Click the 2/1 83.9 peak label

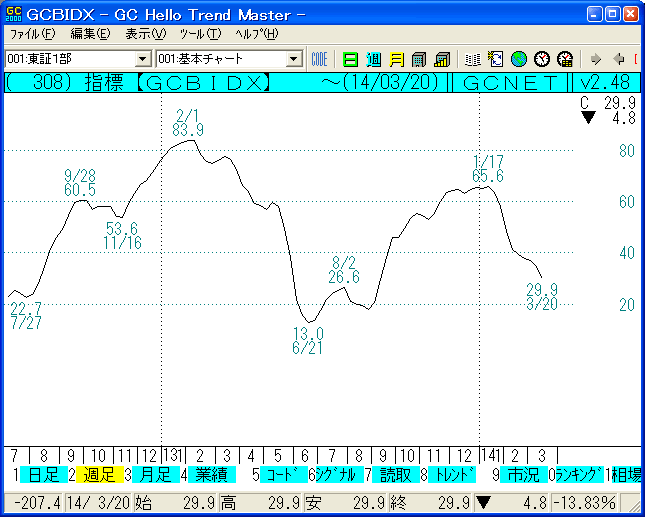[188, 123]
